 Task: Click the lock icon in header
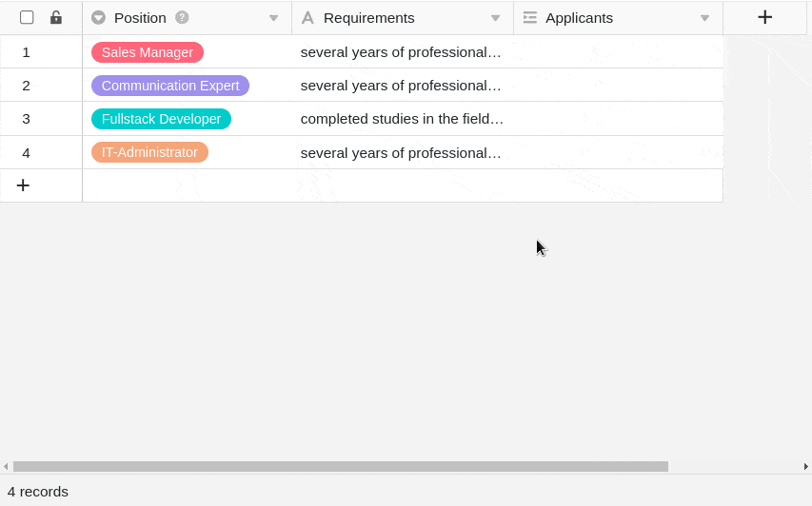pos(56,17)
